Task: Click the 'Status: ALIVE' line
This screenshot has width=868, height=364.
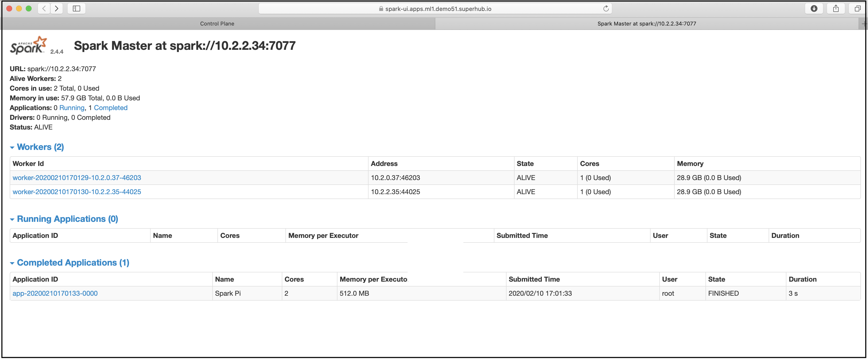Action: pos(31,127)
